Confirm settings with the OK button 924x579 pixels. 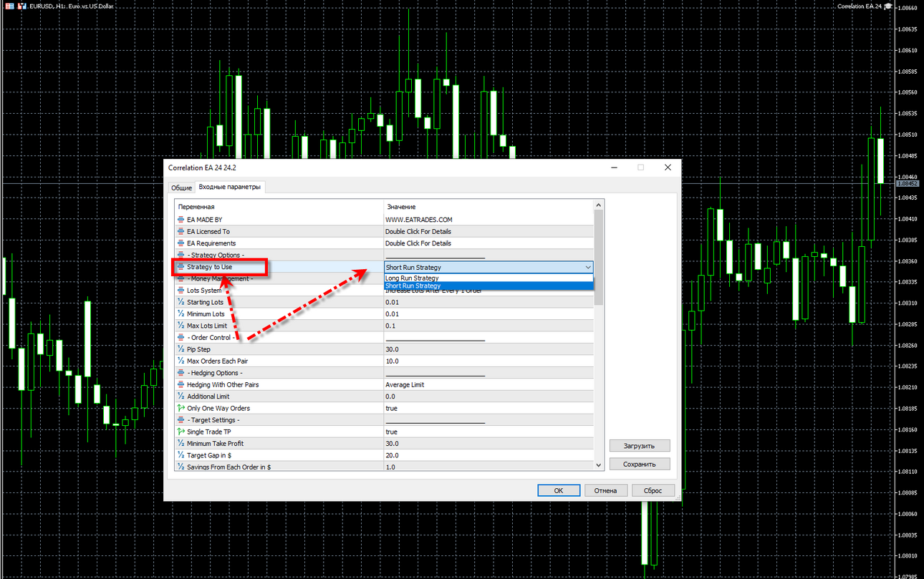click(558, 490)
